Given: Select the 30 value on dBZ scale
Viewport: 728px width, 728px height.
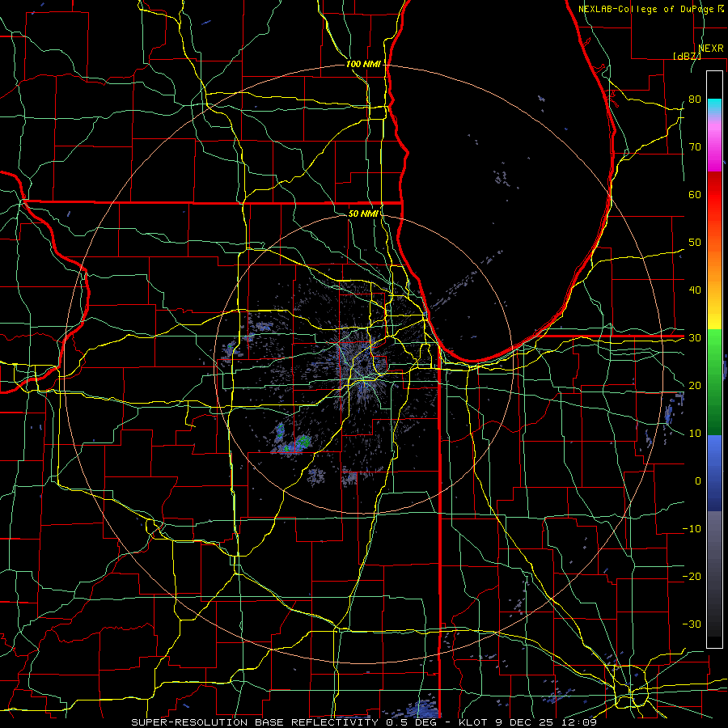Looking at the screenshot, I should pyautogui.click(x=695, y=338).
